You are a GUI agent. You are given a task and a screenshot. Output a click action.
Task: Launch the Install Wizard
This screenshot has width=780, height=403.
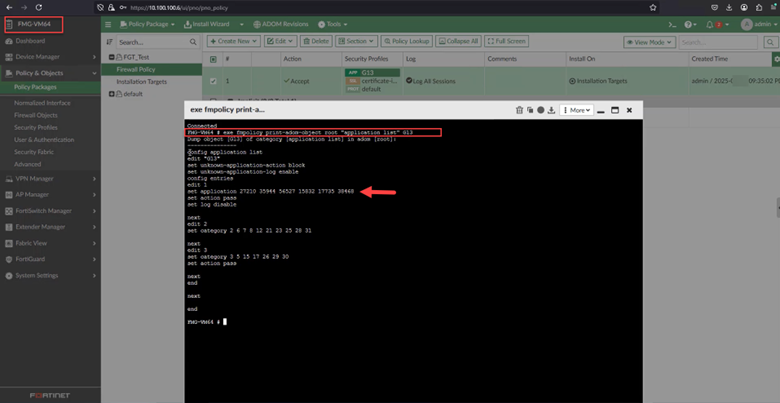coord(206,24)
